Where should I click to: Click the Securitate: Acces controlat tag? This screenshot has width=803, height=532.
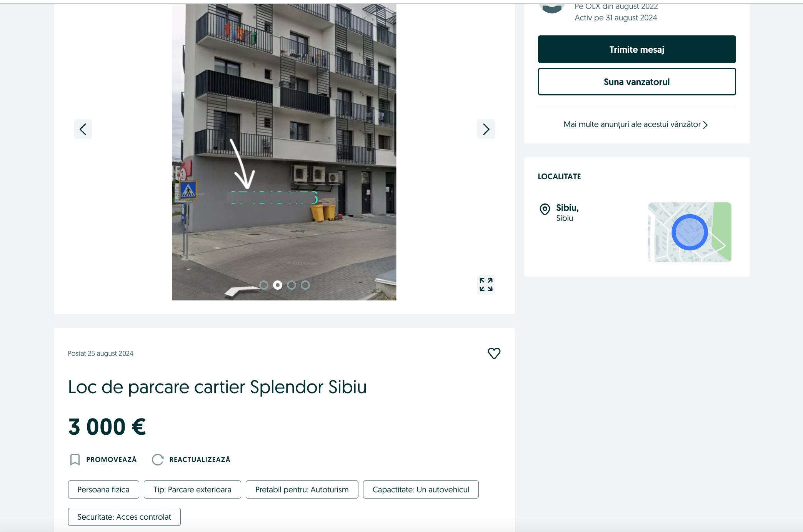(x=124, y=517)
